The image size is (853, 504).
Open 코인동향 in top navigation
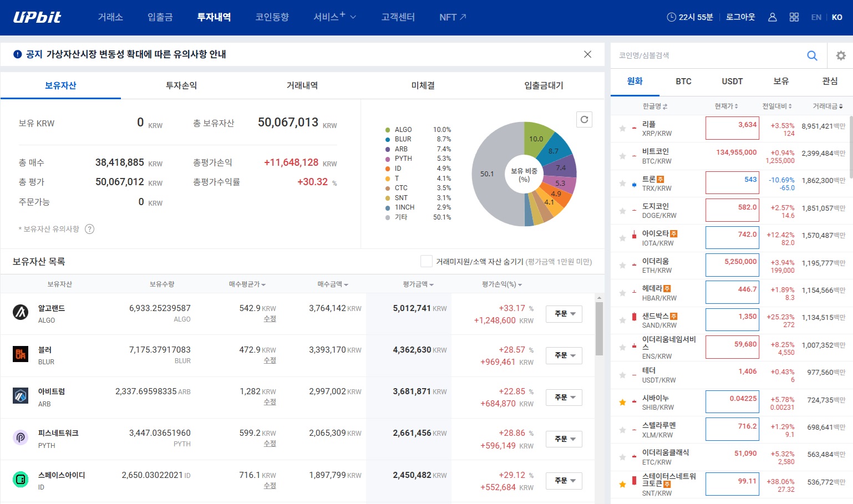click(x=272, y=17)
